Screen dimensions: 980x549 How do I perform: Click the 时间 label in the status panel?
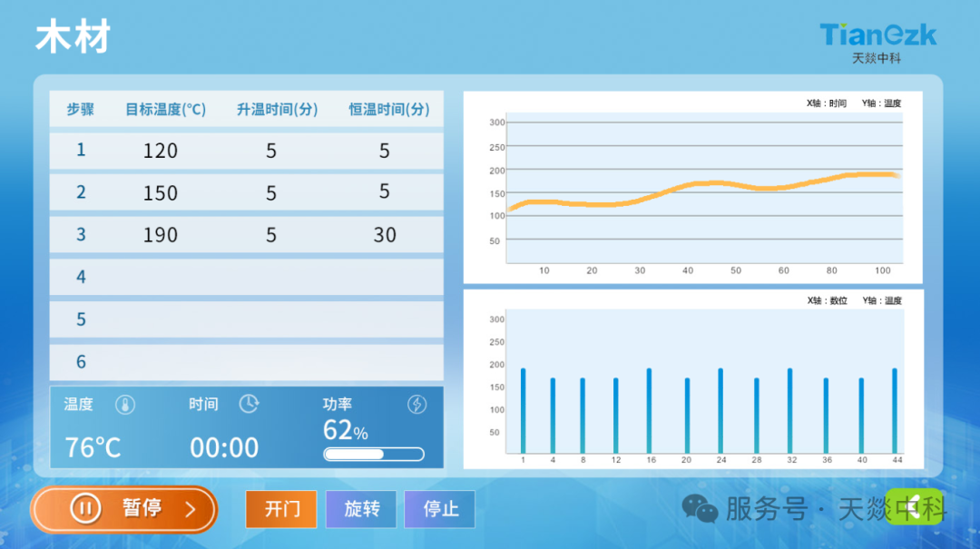point(204,405)
